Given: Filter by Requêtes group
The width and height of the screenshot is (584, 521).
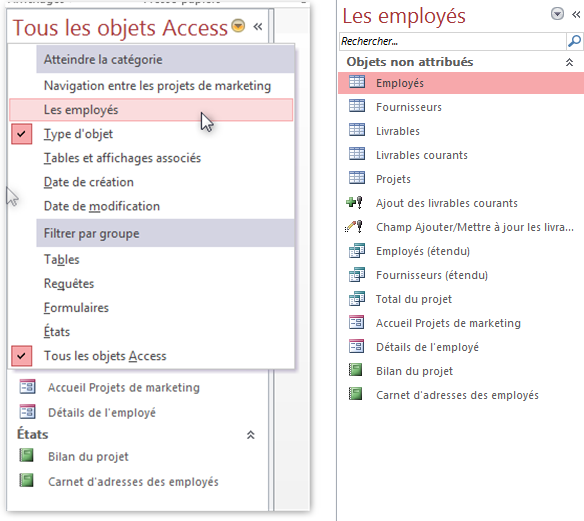Looking at the screenshot, I should (69, 284).
